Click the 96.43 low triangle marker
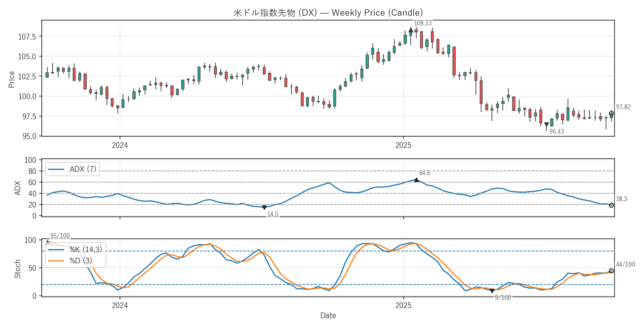Viewport: 644px width, 327px height. pos(546,125)
